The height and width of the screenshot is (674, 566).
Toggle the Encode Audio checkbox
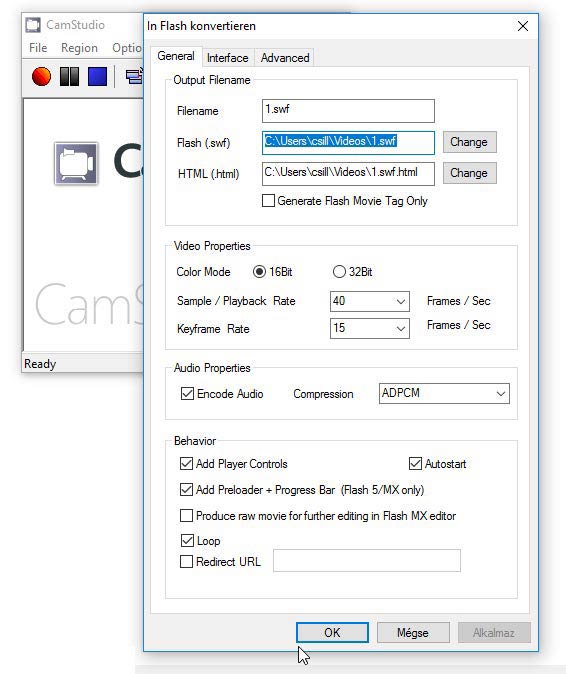coord(187,393)
